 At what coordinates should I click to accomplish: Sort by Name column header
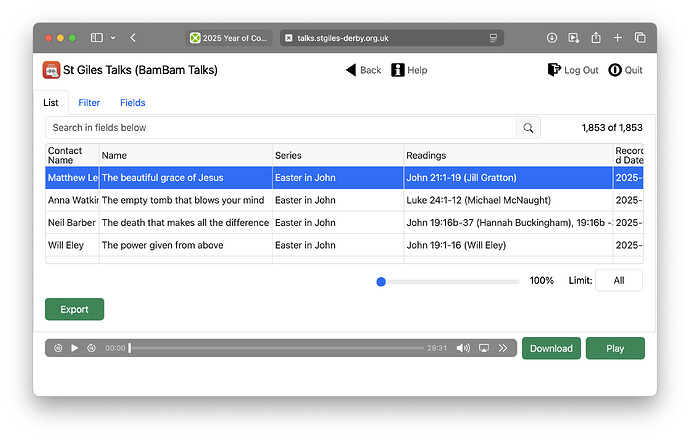coord(186,155)
